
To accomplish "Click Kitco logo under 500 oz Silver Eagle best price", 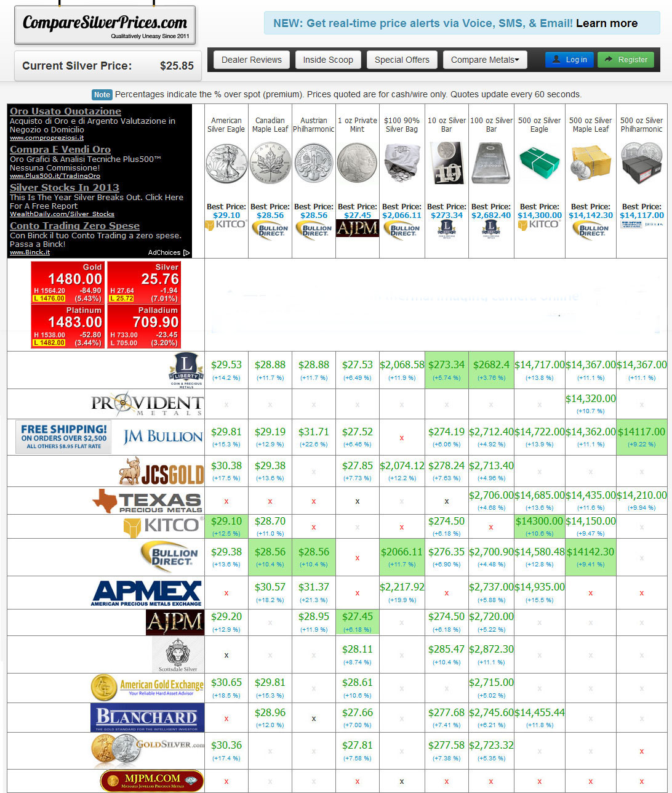I will (x=539, y=225).
